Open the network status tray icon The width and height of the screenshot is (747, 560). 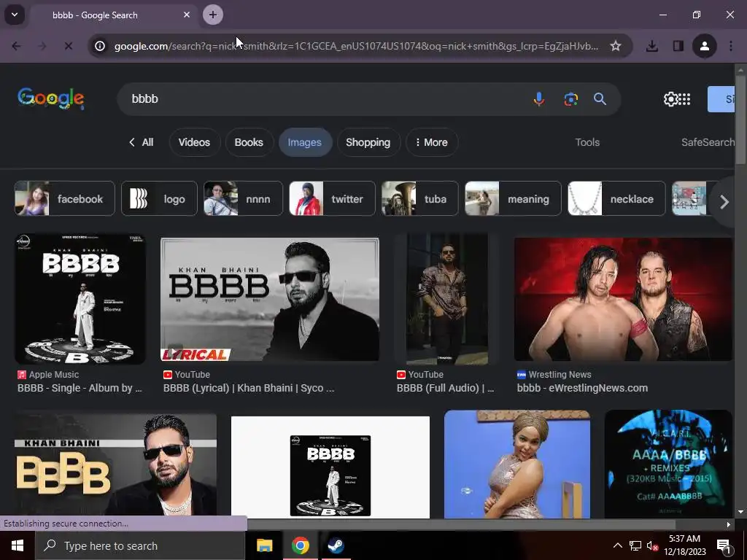(x=635, y=545)
